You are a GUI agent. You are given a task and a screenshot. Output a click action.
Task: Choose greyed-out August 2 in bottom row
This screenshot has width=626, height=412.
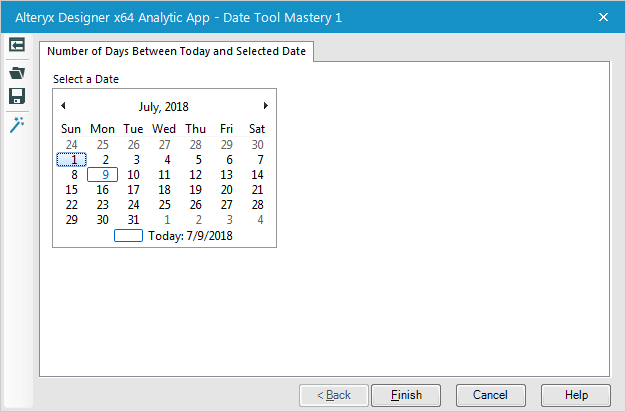pos(198,220)
